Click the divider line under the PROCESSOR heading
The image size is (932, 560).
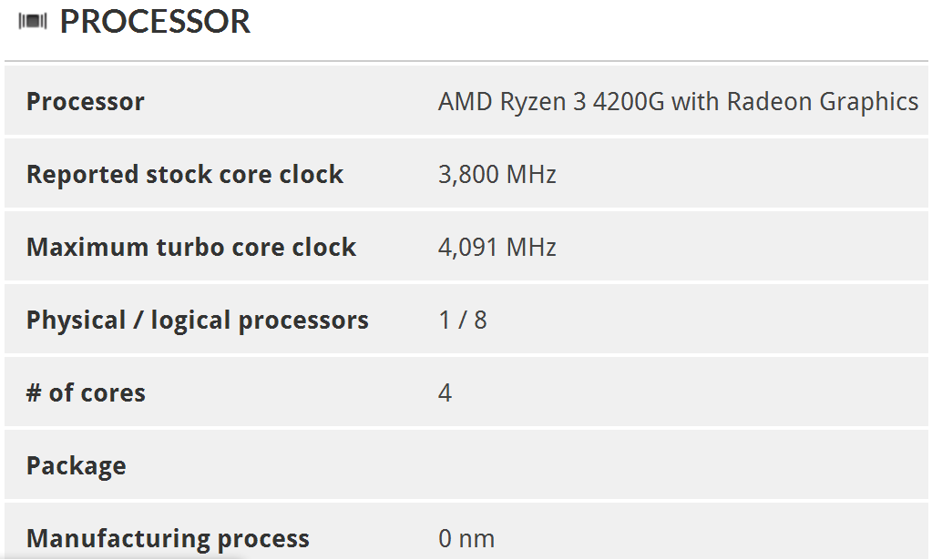pyautogui.click(x=466, y=61)
